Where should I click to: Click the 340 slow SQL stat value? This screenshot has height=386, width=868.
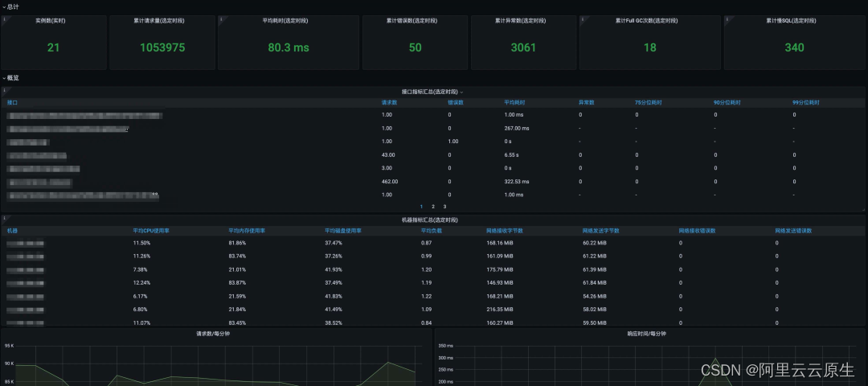[794, 47]
